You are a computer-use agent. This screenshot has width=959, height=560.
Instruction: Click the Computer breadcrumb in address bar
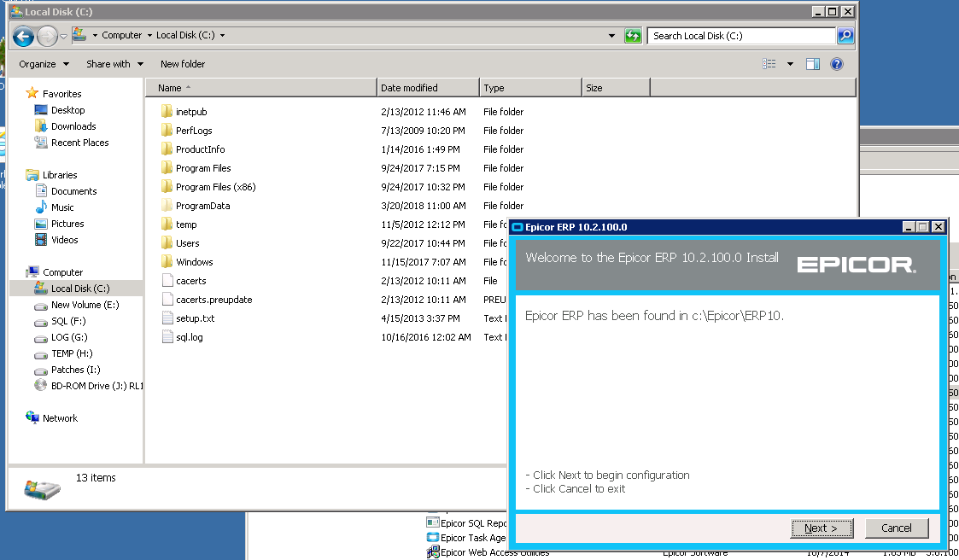[122, 36]
